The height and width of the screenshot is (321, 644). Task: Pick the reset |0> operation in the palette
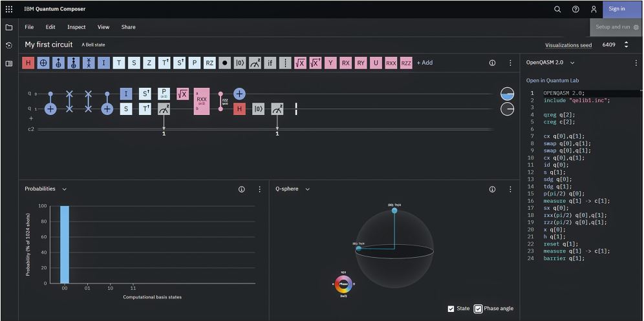240,63
